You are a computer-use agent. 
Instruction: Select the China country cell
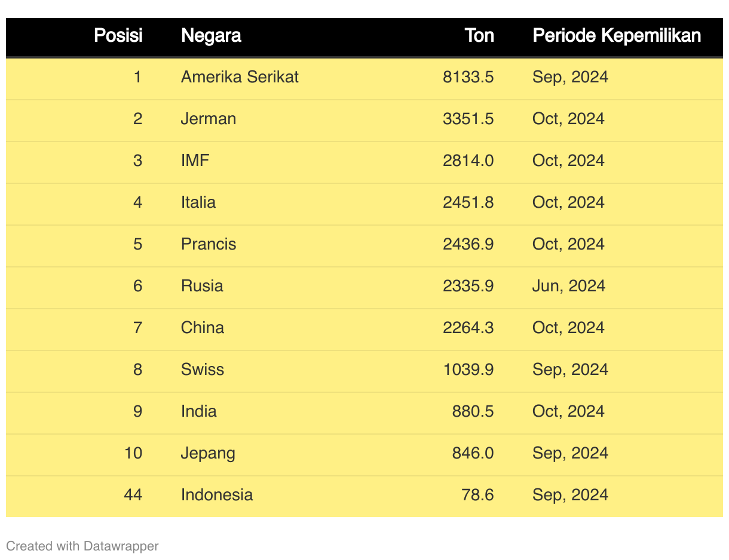click(x=203, y=328)
